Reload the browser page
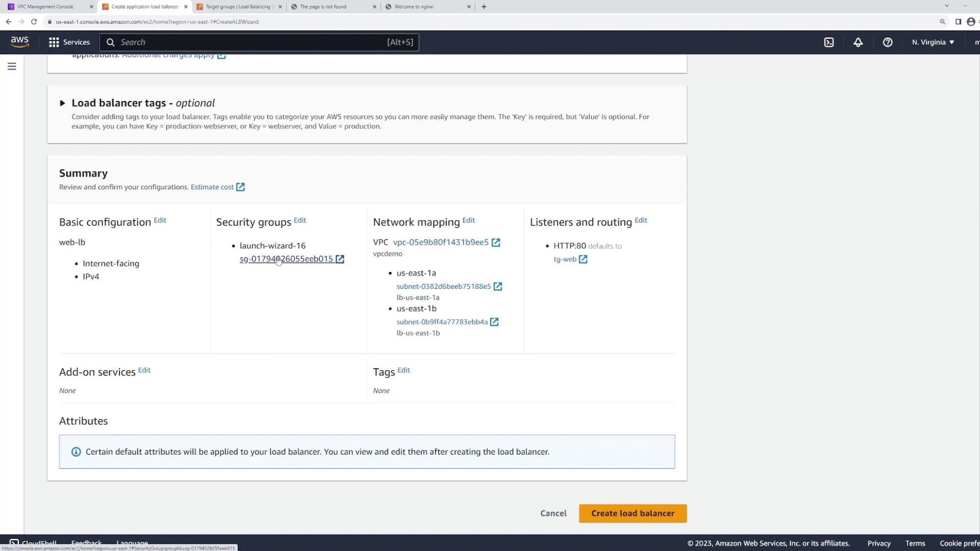Viewport: 980px width, 551px height. (x=34, y=21)
